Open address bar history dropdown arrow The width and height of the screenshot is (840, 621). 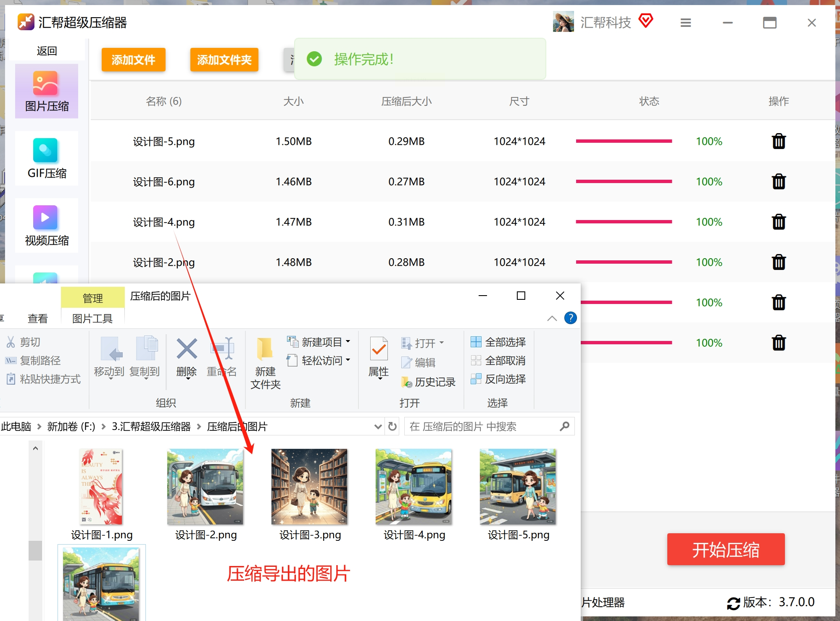[x=377, y=427]
